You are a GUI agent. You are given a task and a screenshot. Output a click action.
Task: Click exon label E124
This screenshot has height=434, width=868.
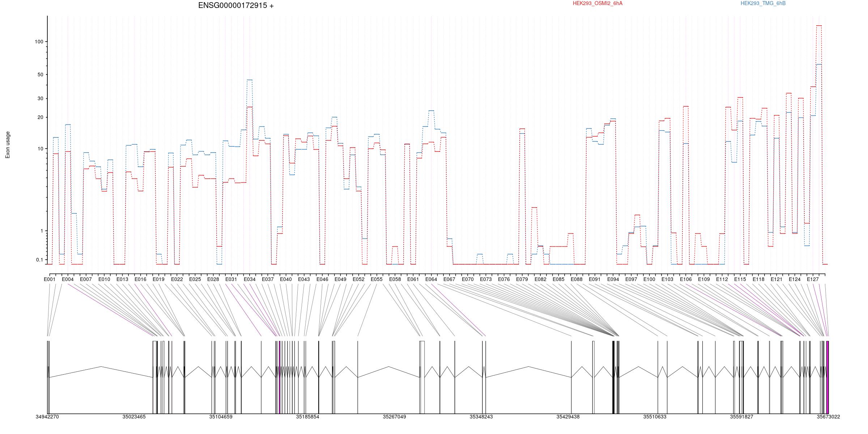pos(795,279)
